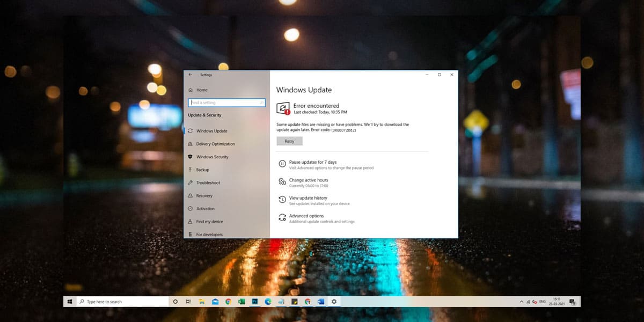
Task: Click the Troubleshoot wrench icon
Action: (x=191, y=182)
